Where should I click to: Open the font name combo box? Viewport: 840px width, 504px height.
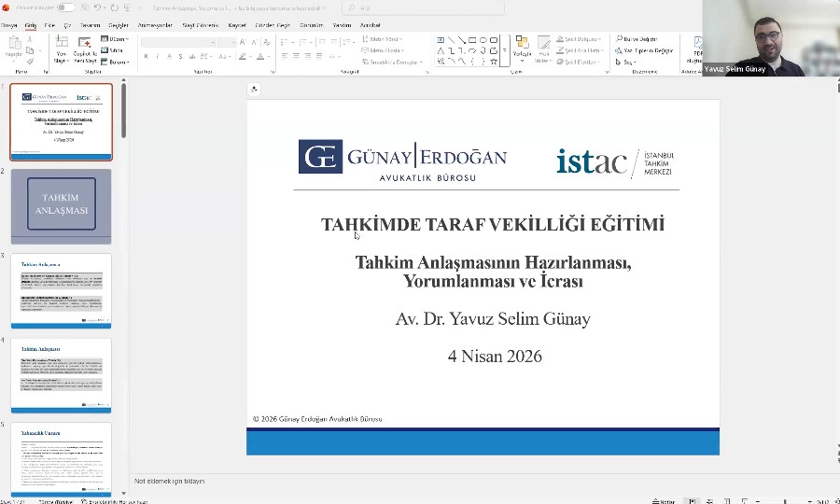pos(178,42)
